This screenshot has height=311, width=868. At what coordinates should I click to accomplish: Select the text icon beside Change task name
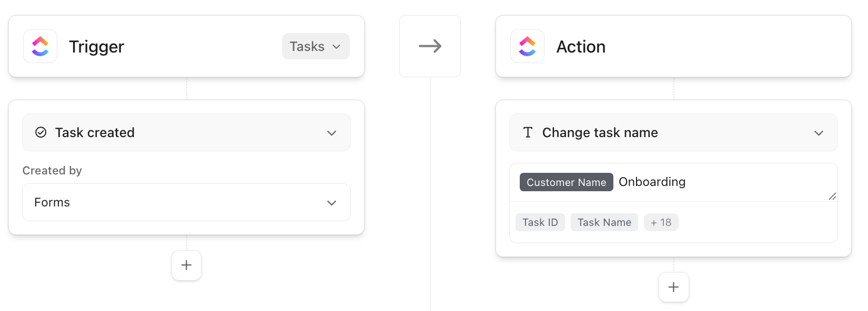click(528, 132)
